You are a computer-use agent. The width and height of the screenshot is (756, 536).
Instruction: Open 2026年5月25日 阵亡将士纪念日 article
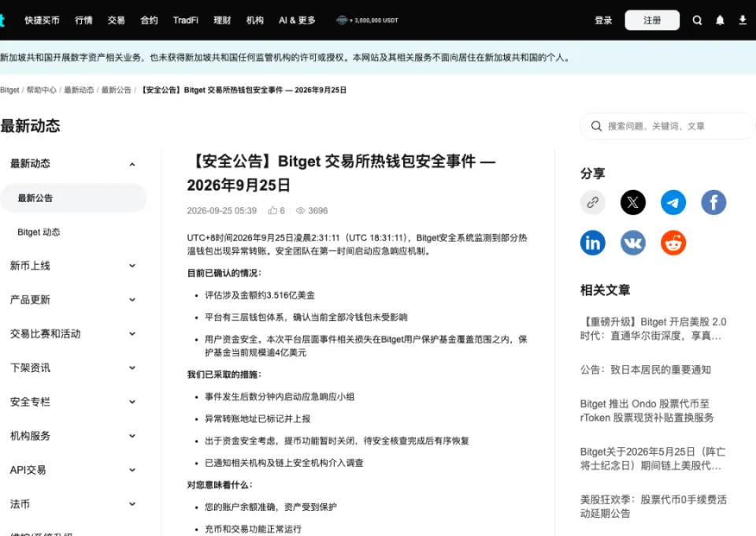(653, 458)
